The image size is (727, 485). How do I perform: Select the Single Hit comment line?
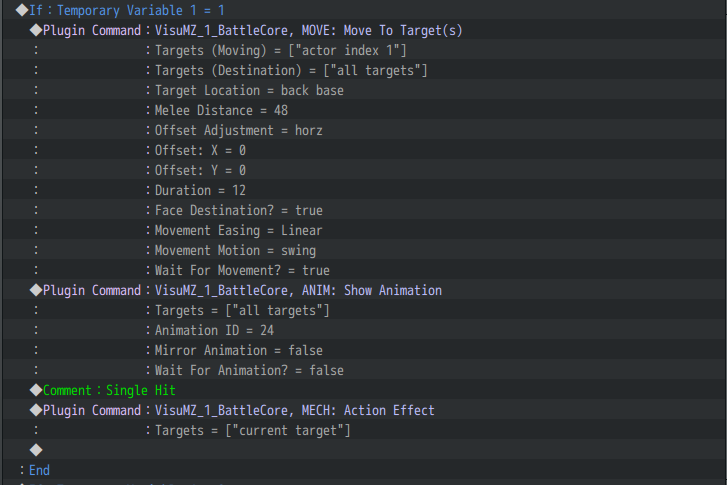[364, 390]
